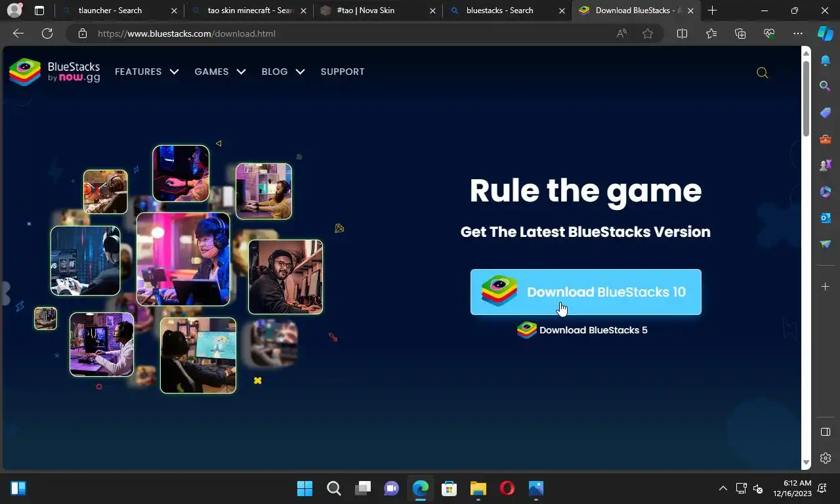
Task: Open sidebar Outlook icon
Action: coord(826,218)
